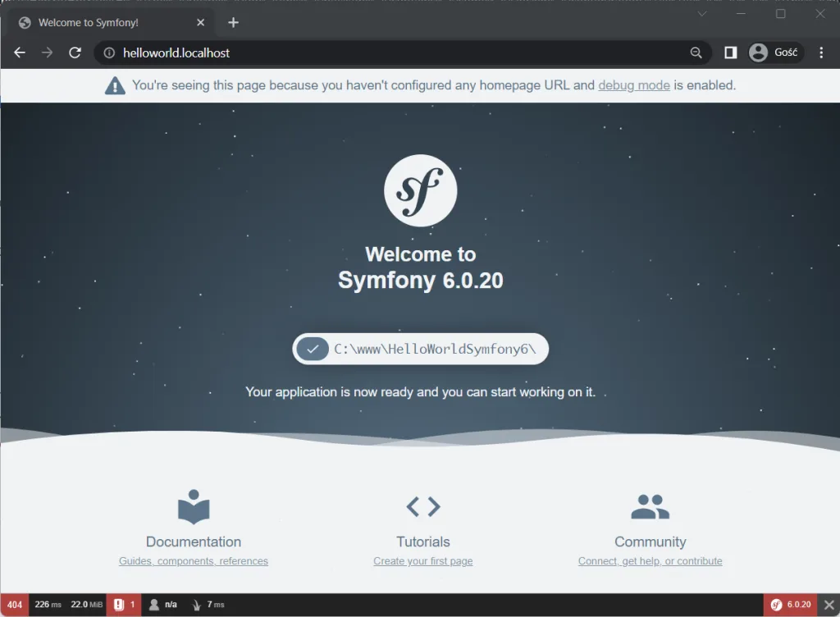Click the browser forward arrow
Screen dimensions: 840x617
(x=47, y=53)
